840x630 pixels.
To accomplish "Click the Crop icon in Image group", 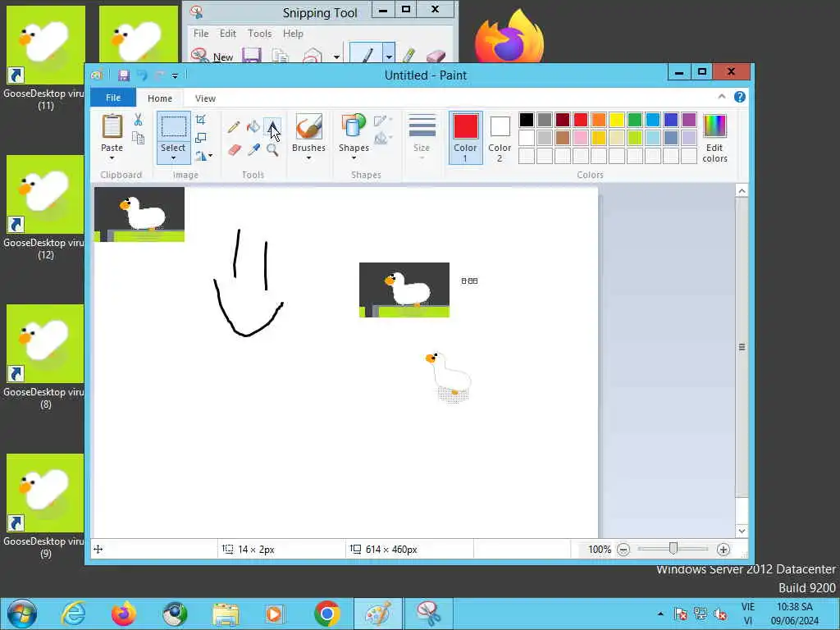I will 201,120.
